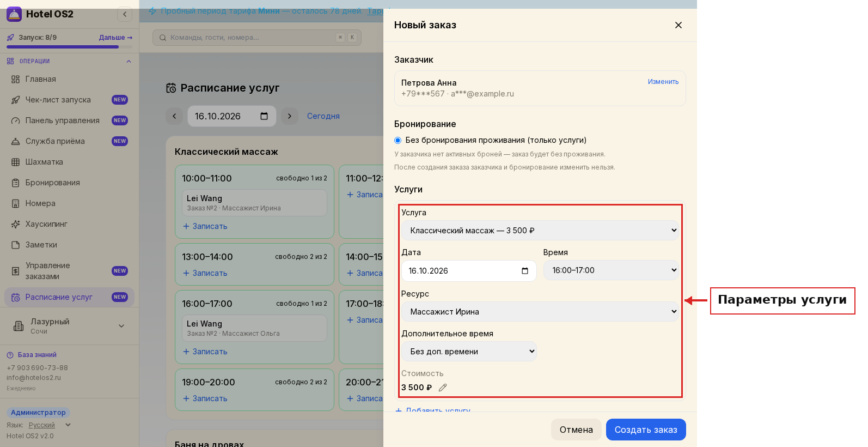This screenshot has height=447, width=868.
Task: Open Служба приёма in the sidebar
Action: [x=70, y=141]
